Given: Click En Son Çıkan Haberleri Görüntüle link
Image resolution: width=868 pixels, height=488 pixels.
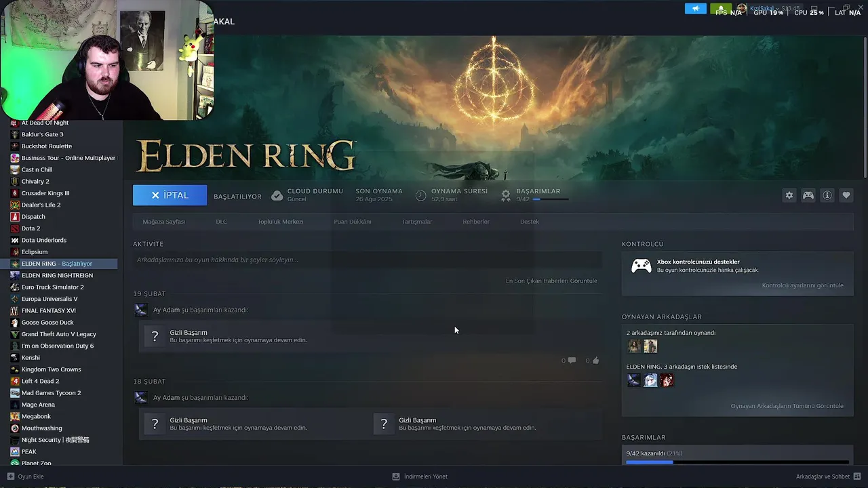Looking at the screenshot, I should 551,281.
